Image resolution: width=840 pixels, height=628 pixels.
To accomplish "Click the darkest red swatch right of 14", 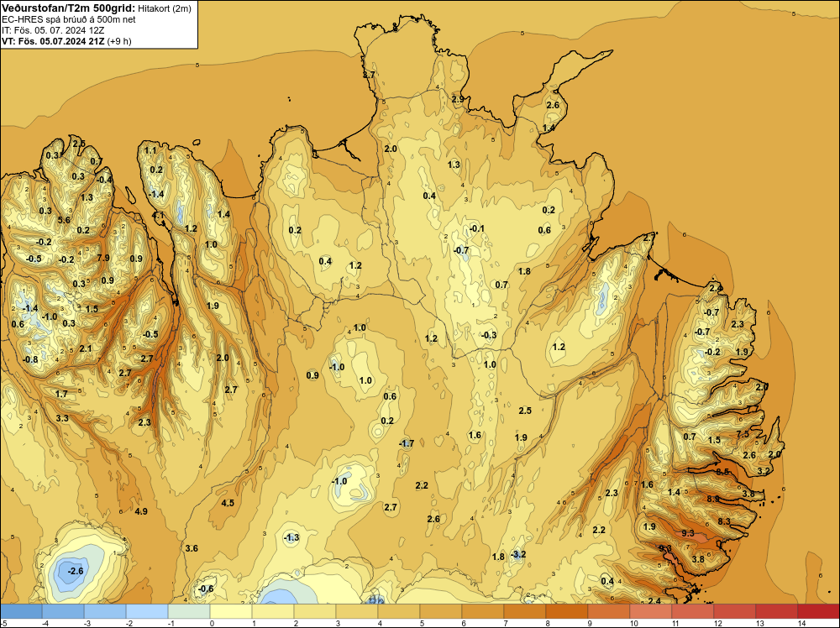I will pos(818,611).
